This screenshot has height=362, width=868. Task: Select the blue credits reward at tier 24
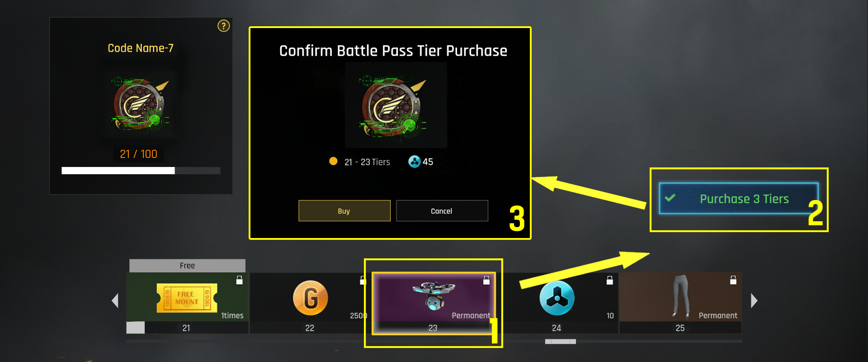(x=557, y=298)
